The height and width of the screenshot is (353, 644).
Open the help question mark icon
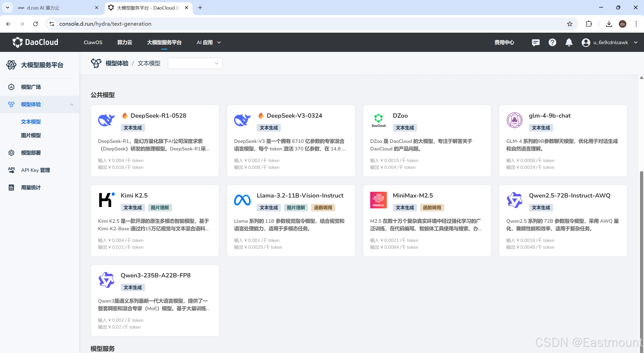point(552,43)
